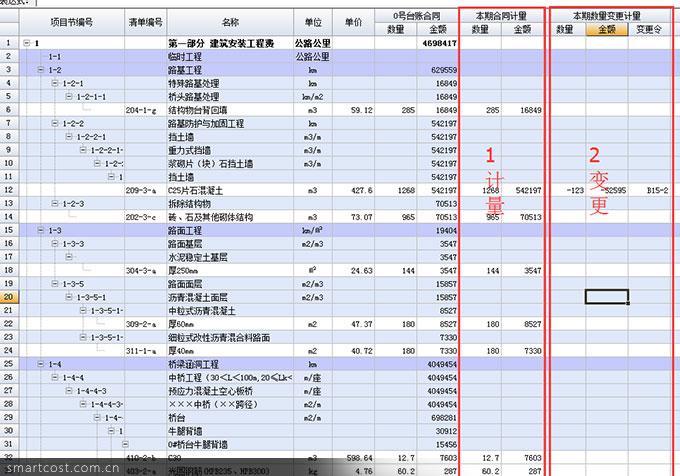Select the unit price cell 59.12

point(353,110)
